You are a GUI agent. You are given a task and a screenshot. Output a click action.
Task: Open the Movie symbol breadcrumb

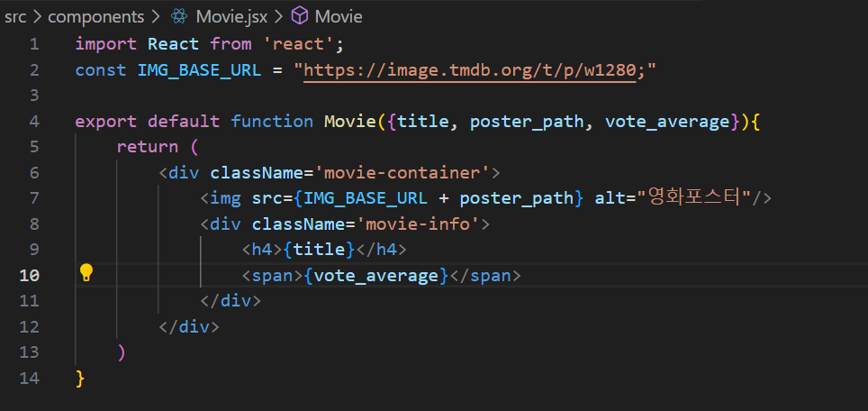(339, 16)
